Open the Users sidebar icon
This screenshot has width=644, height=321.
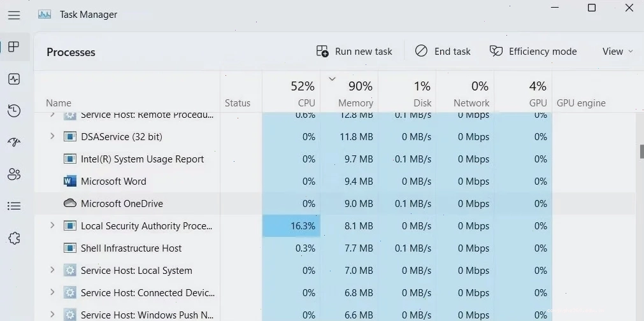[x=14, y=174]
